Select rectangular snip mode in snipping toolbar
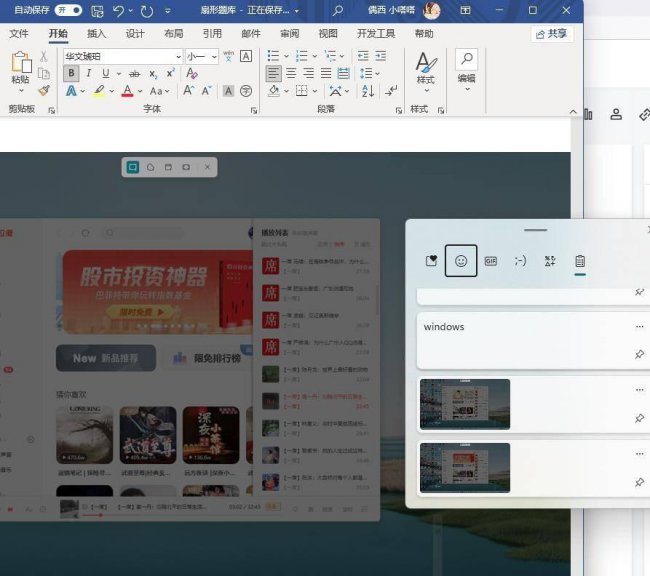Screen dimensions: 650x576 (133, 167)
